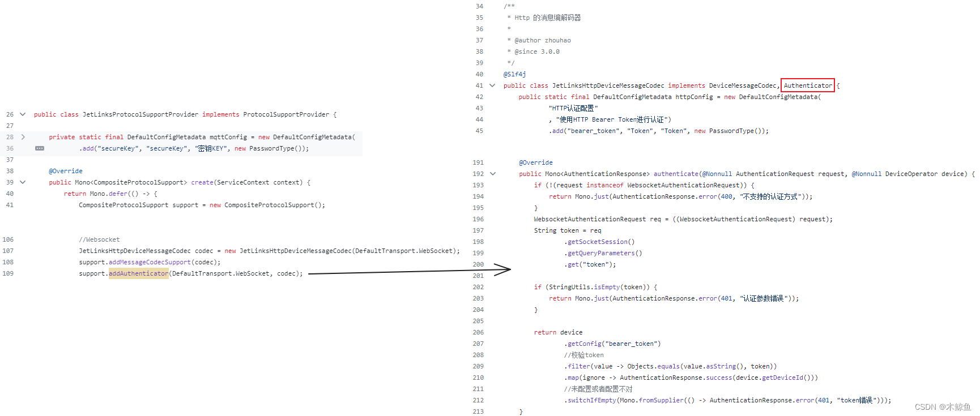Click the httpConfig field name on line 42
The image size is (980, 416).
pyautogui.click(x=694, y=97)
